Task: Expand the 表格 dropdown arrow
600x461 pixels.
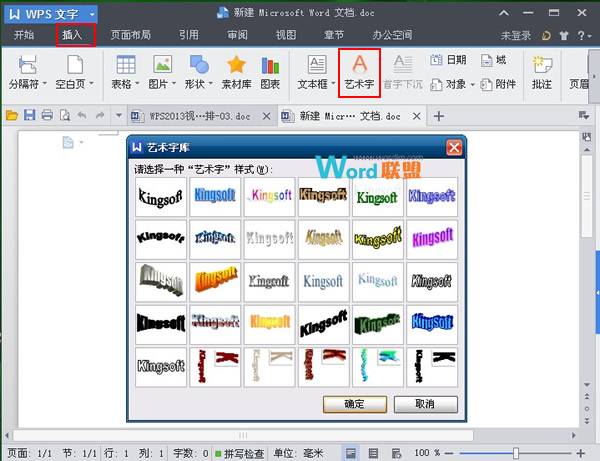Action: (137, 83)
